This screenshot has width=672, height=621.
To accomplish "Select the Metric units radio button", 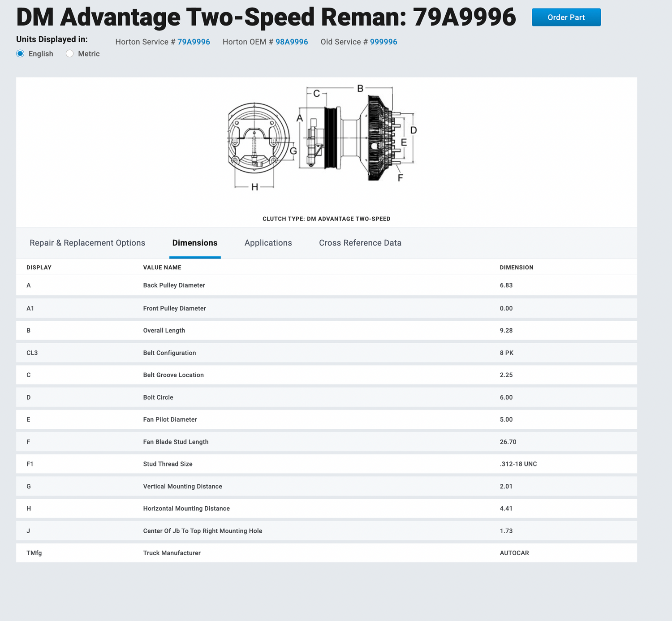I will pos(70,54).
